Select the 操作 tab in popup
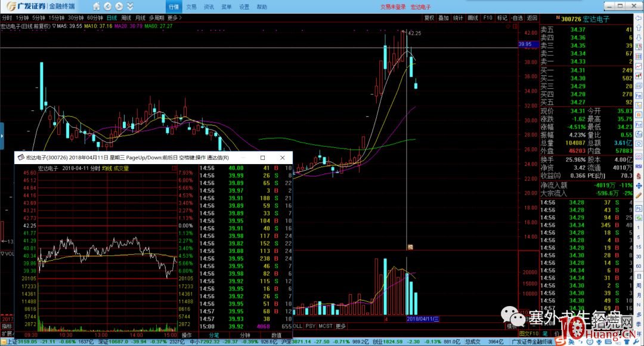 [187, 335]
